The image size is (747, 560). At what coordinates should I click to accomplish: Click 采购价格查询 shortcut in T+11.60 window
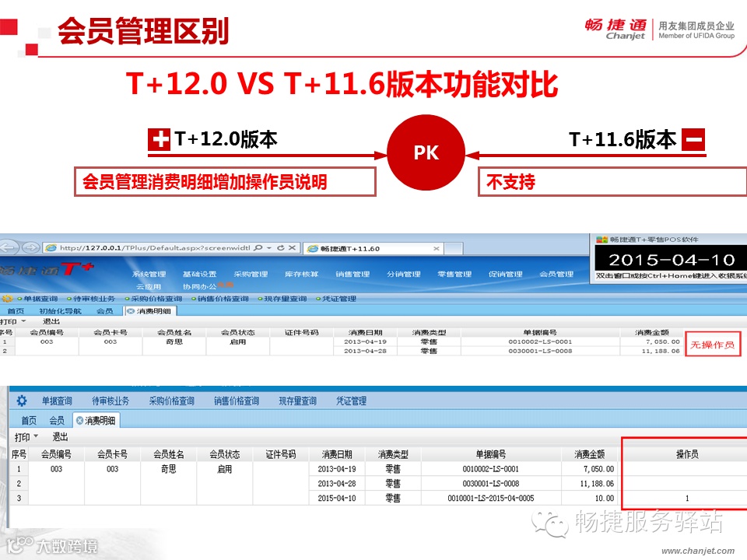pyautogui.click(x=156, y=299)
